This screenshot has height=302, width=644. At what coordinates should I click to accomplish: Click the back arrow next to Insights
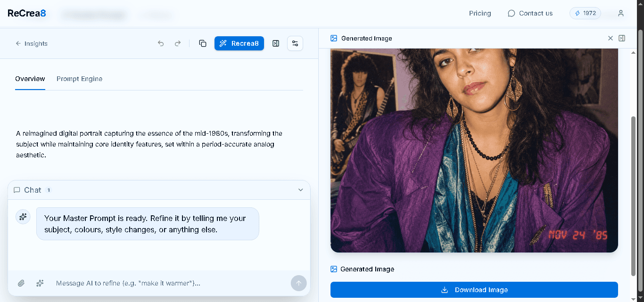tap(18, 43)
